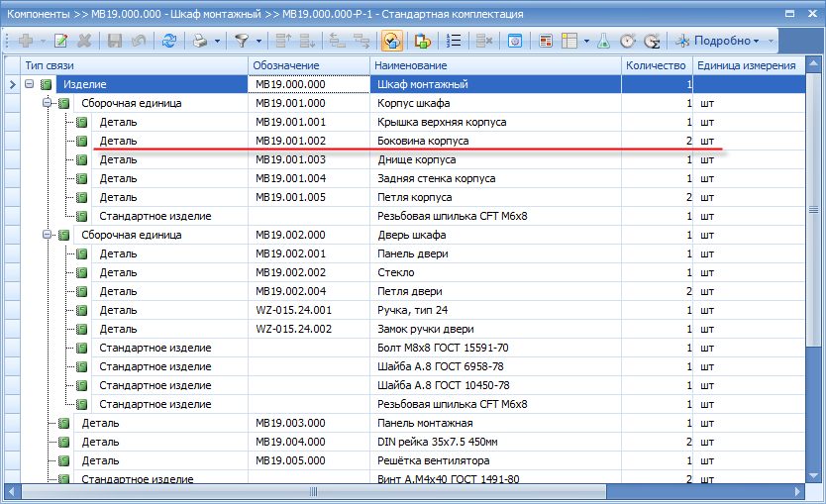Click the row indicator arrow beside Изделие
The height and width of the screenshot is (504, 826).
(12, 84)
